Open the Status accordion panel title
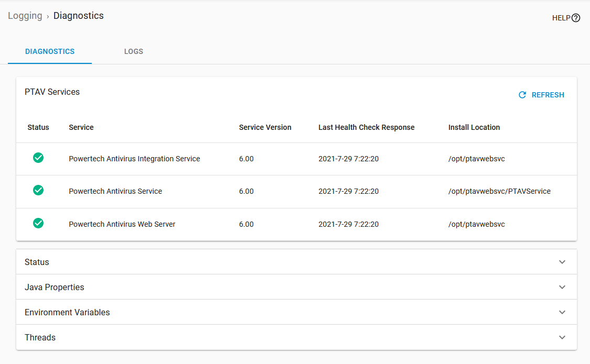Screen dimensions: 590x364 [x=37, y=262]
